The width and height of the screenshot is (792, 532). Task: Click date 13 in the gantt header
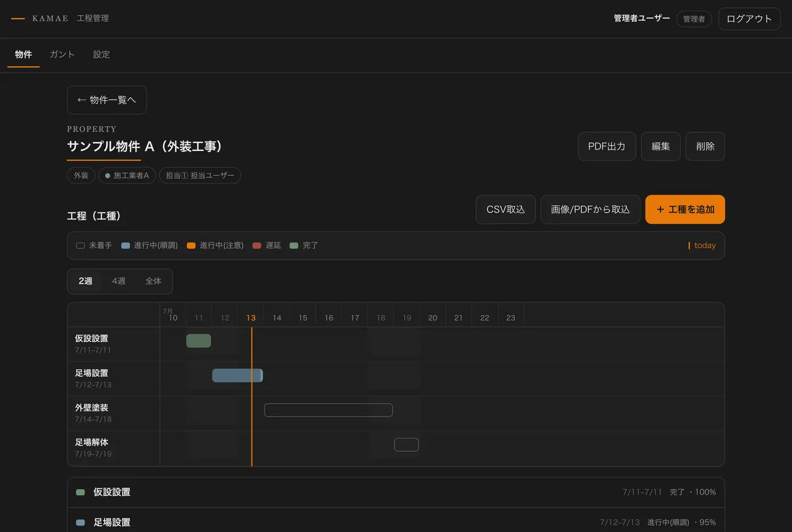pos(251,318)
